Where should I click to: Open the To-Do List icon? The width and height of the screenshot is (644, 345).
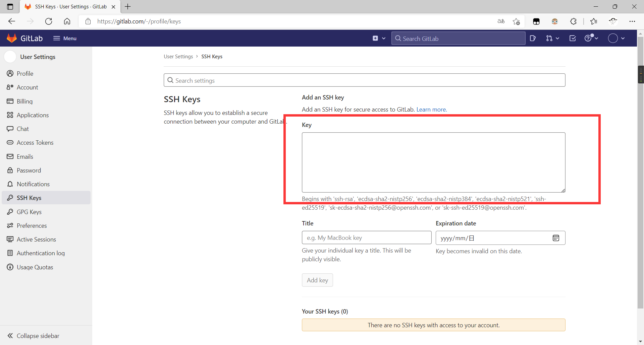click(x=573, y=38)
